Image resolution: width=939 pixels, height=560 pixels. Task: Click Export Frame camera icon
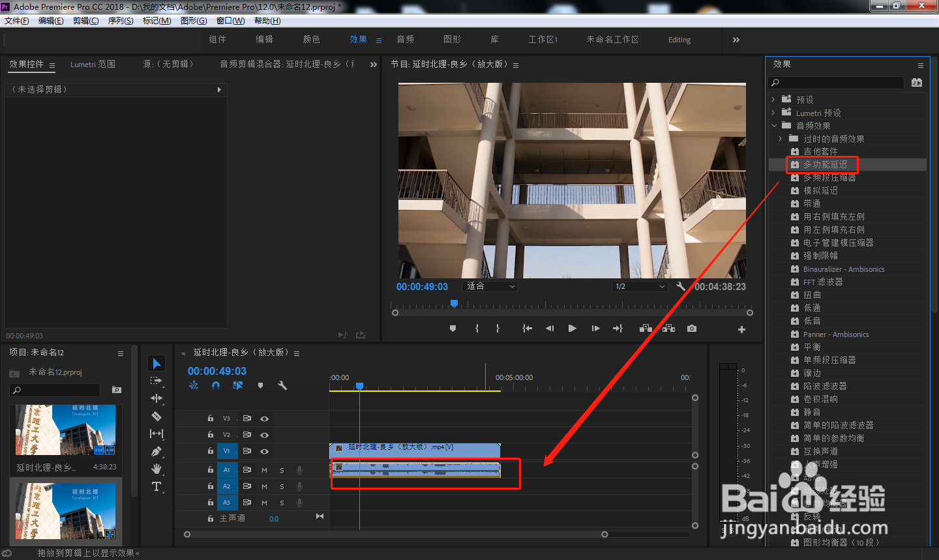tap(692, 329)
